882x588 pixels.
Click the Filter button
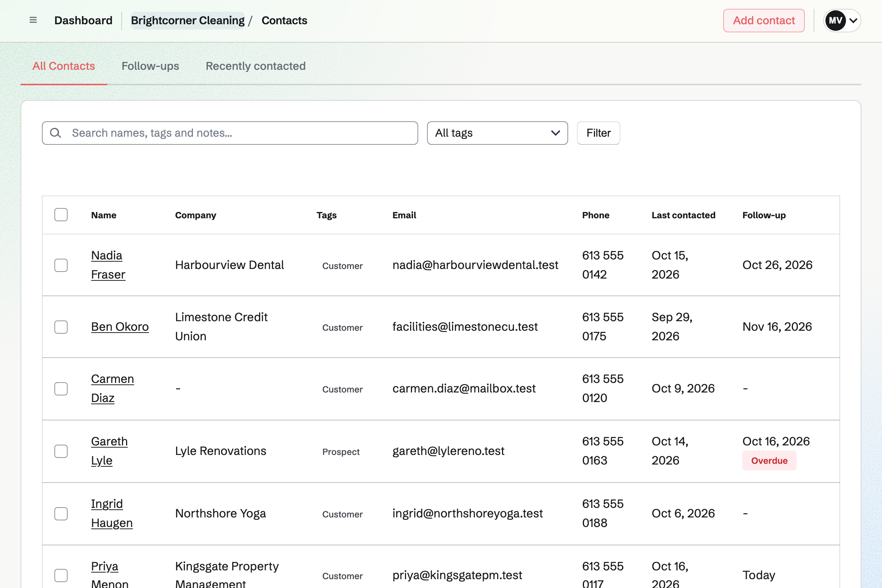598,133
